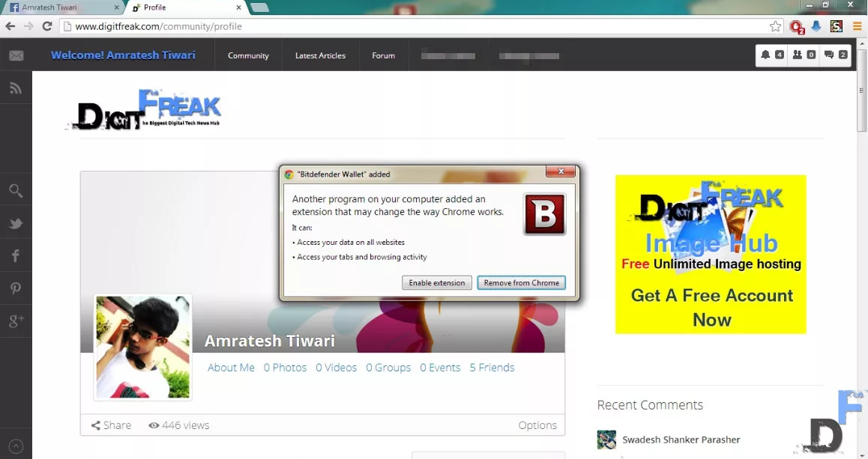
Task: Click the Amratesh Tiwari name on cover
Action: 270,341
